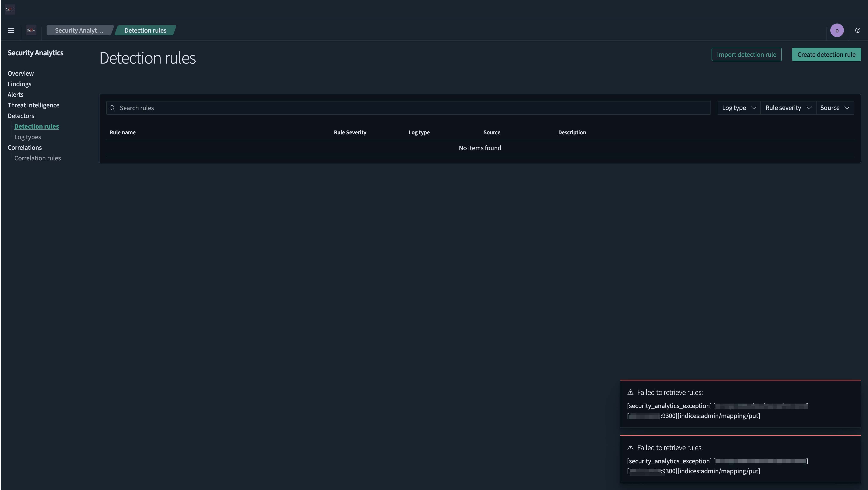Expand the Log type filter dropdown

pos(739,108)
